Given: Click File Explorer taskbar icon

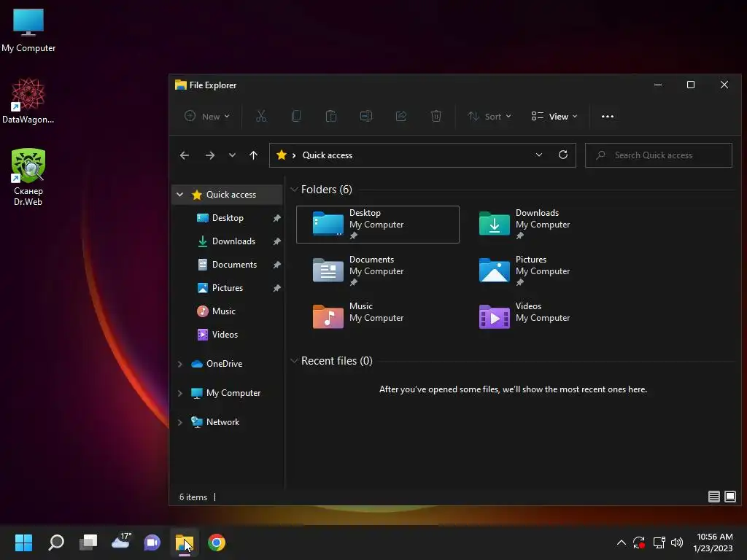Looking at the screenshot, I should [x=185, y=542].
